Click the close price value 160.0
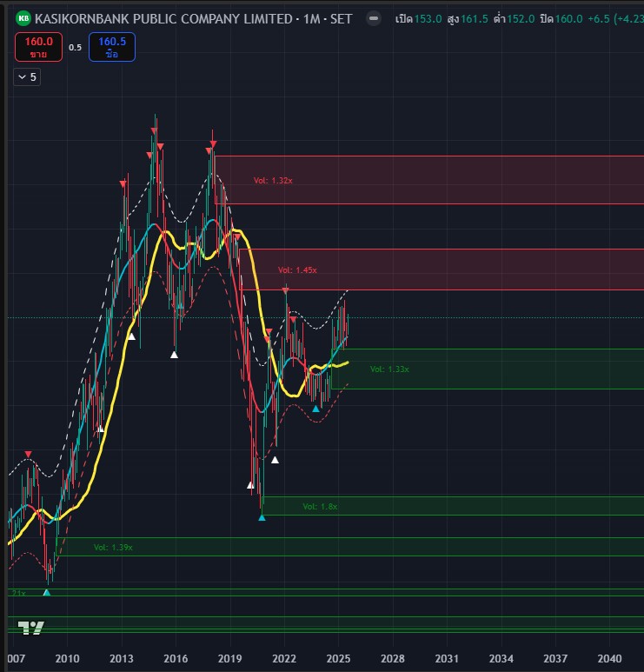The width and height of the screenshot is (644, 672). tap(568, 19)
